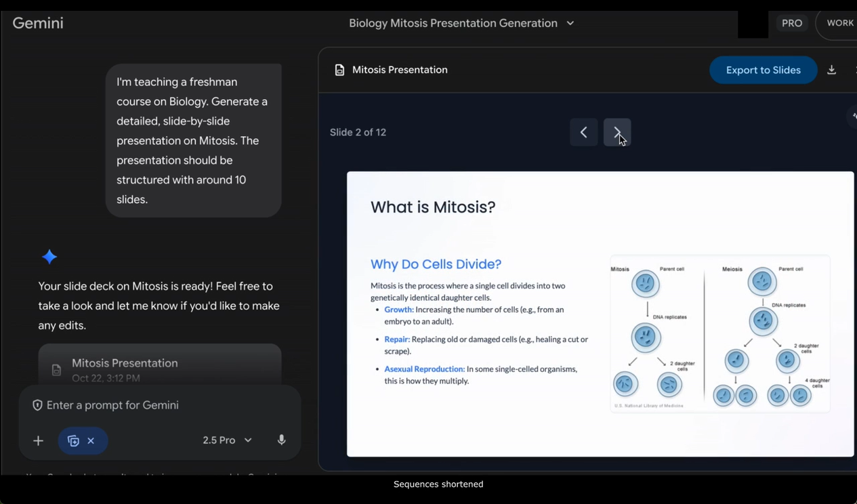Open the 2.5 Pro model selector

point(227,440)
